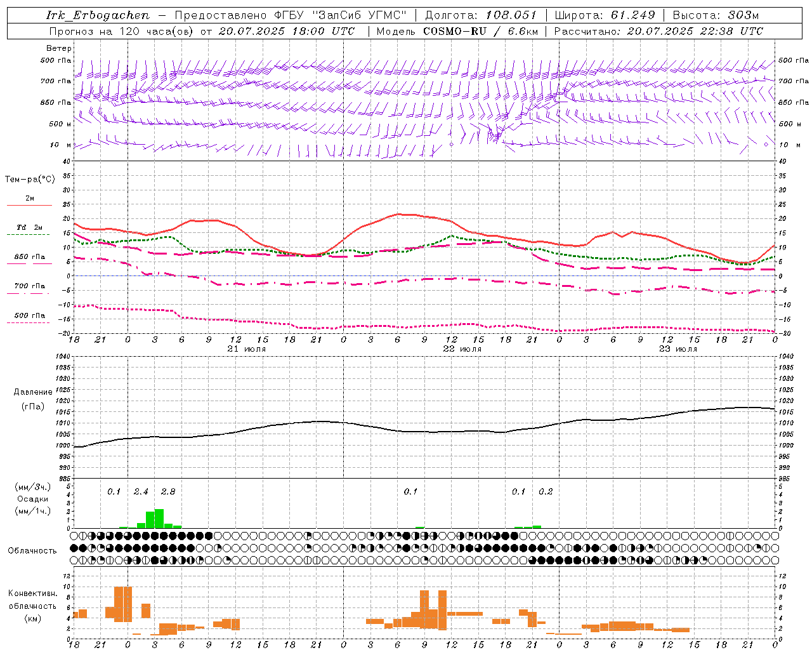
Task: Click the 23 июля date label
Action: [678, 349]
